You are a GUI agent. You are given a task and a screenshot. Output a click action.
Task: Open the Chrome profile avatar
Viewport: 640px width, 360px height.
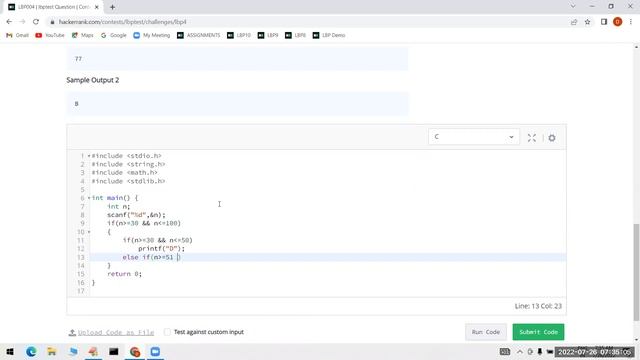pos(618,22)
